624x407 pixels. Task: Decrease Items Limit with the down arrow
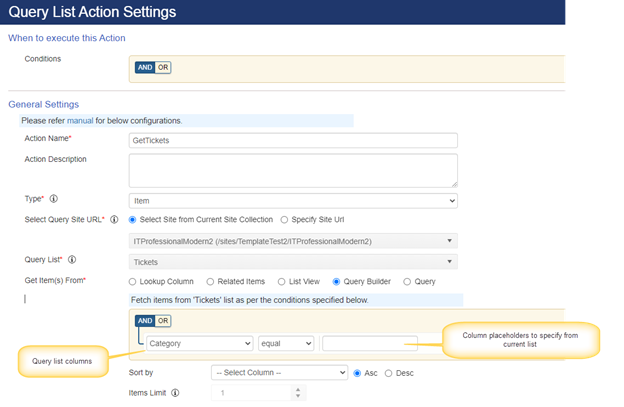pyautogui.click(x=298, y=396)
